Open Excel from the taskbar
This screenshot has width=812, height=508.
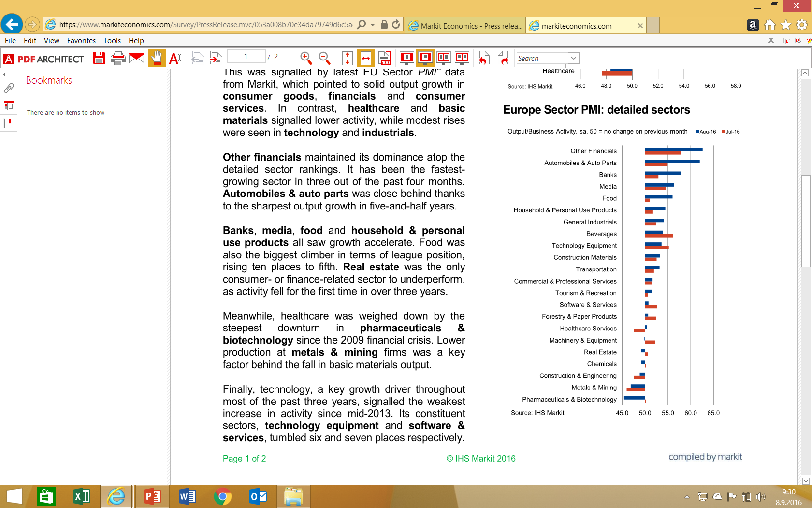point(82,496)
